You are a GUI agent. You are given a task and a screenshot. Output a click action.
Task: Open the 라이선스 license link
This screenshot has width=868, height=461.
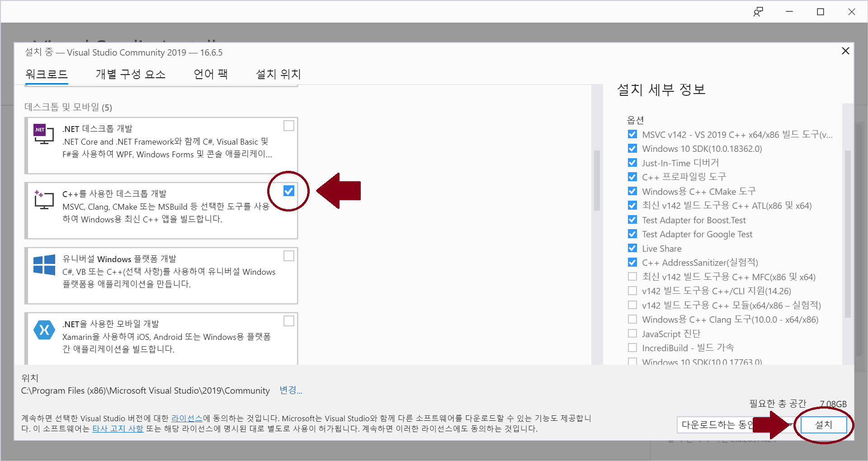[x=187, y=419]
